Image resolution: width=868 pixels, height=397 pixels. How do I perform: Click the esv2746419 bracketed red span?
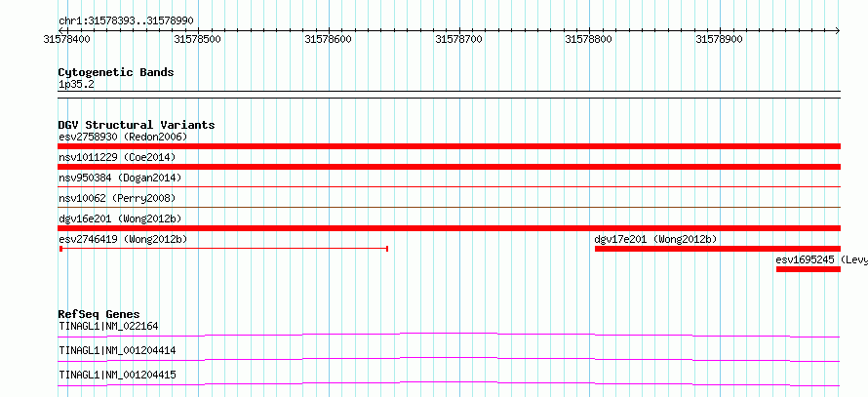(223, 249)
